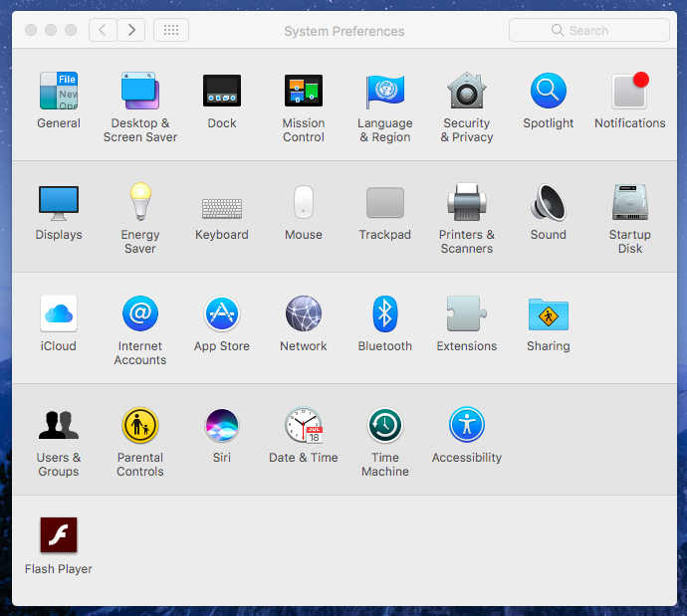Open the Time Machine icon

click(x=385, y=425)
